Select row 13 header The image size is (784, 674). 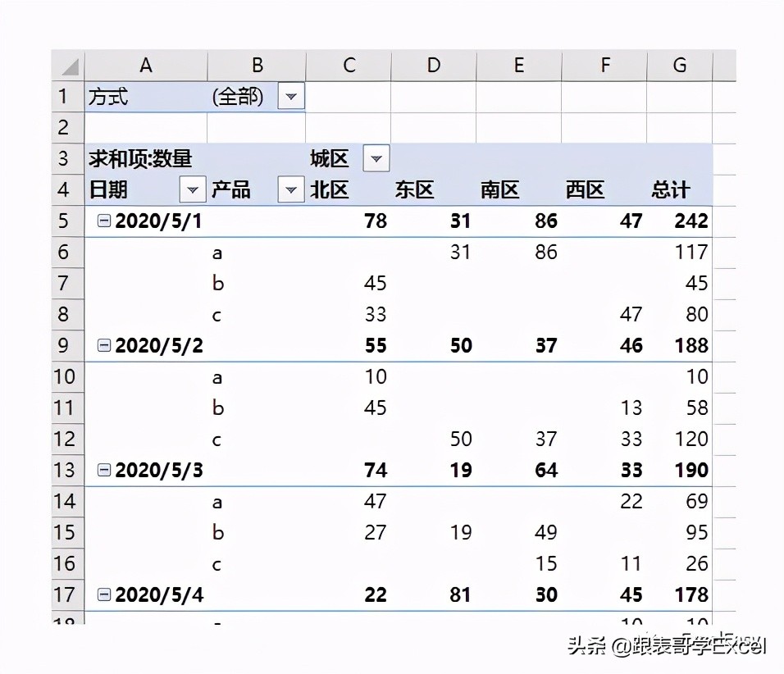66,470
